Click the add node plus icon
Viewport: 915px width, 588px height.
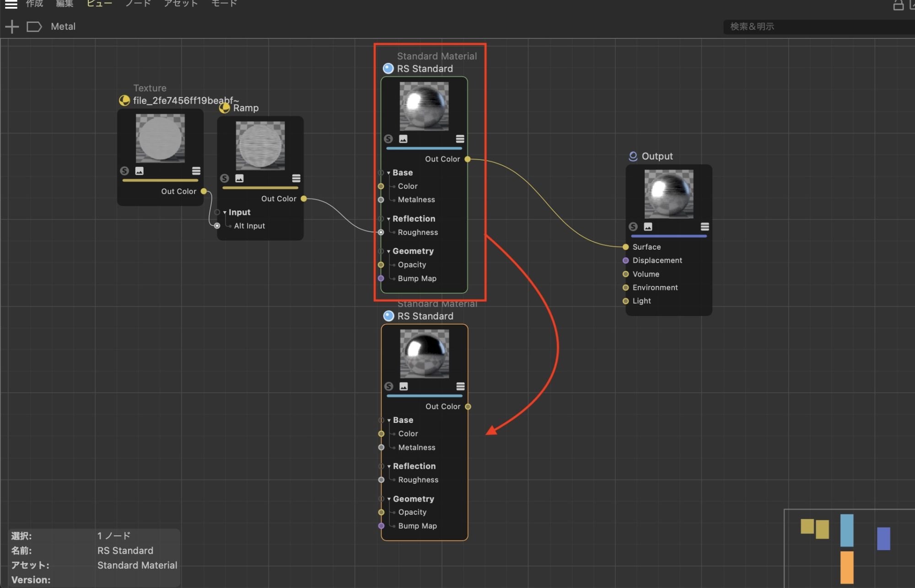pyautogui.click(x=12, y=27)
